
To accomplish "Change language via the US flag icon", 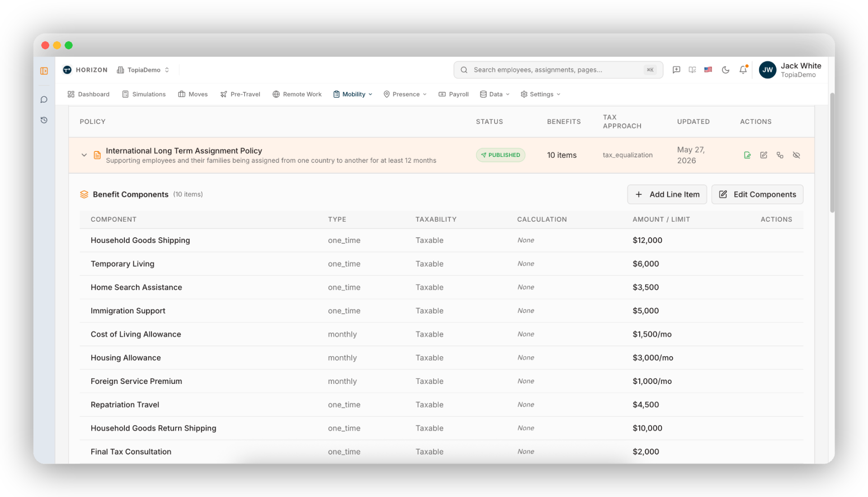I will pos(708,70).
